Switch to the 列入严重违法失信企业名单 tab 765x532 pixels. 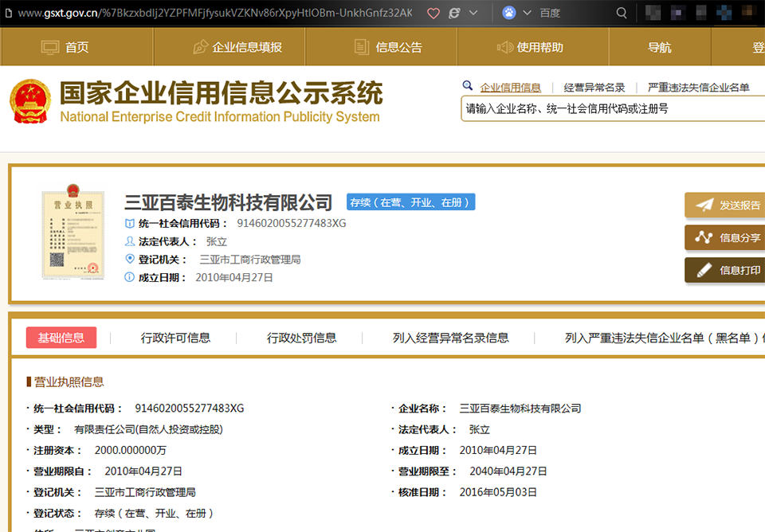click(x=665, y=338)
